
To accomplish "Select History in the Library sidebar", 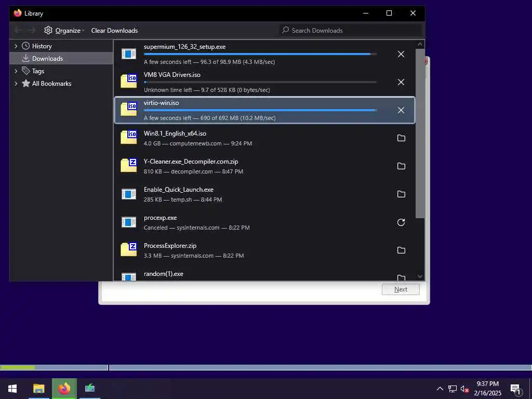I will (61, 46).
